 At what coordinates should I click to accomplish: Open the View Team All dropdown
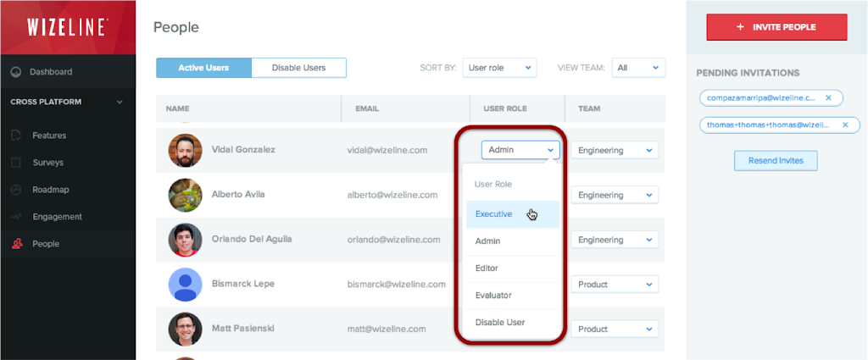tap(638, 68)
